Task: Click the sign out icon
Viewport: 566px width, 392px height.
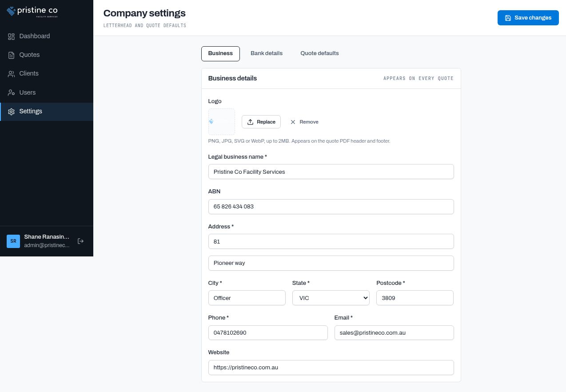Action: tap(80, 241)
